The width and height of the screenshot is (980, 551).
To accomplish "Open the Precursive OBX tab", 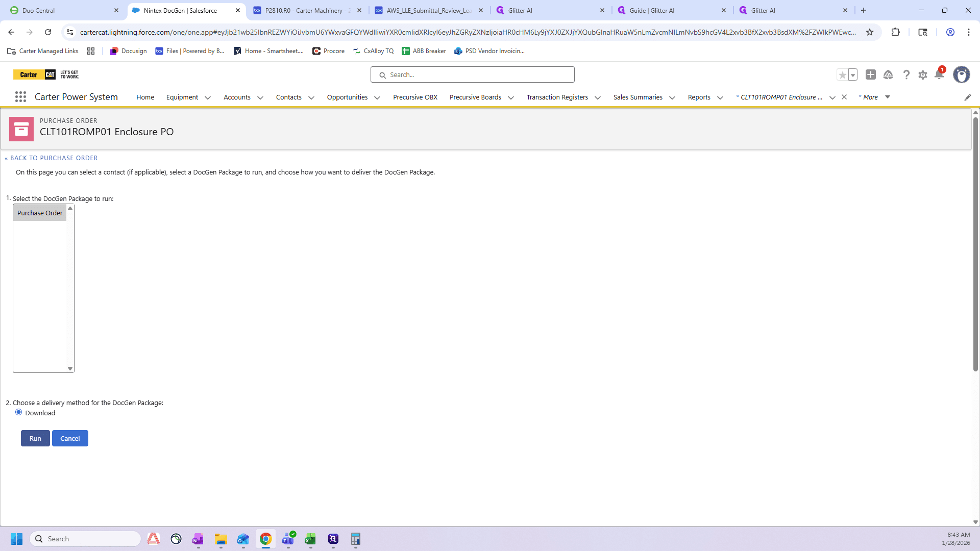I will [x=415, y=97].
